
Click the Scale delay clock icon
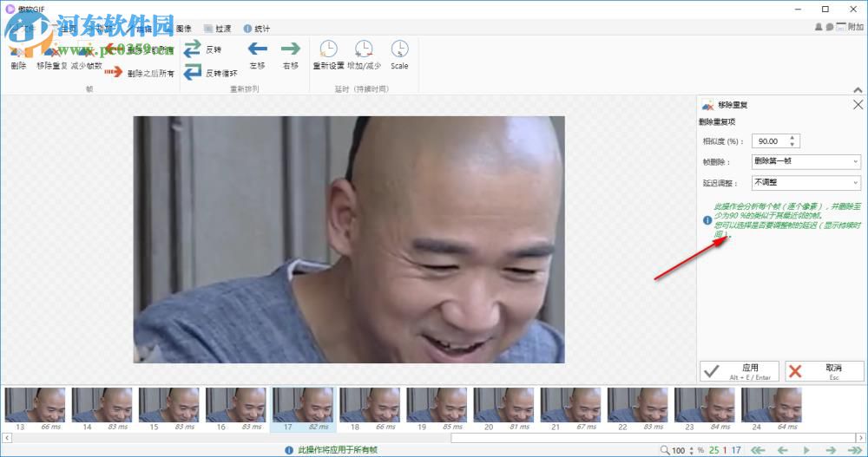pyautogui.click(x=399, y=49)
